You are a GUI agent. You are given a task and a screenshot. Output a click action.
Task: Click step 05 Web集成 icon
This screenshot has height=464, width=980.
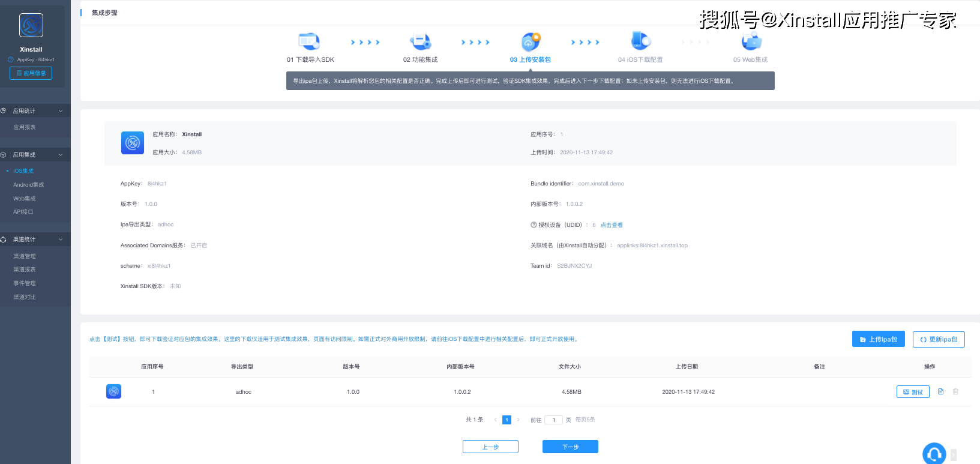click(x=751, y=41)
